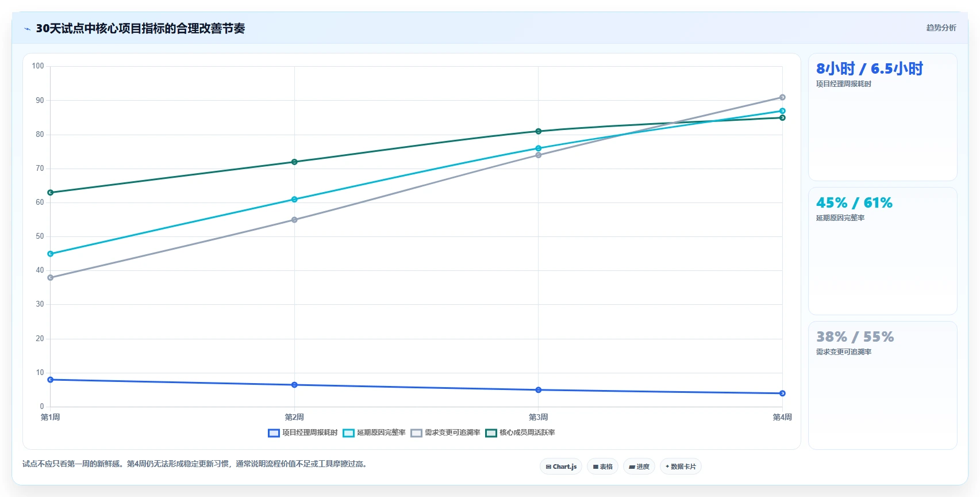Click the 第4周 point on the cyan line
980x497 pixels.
[782, 111]
